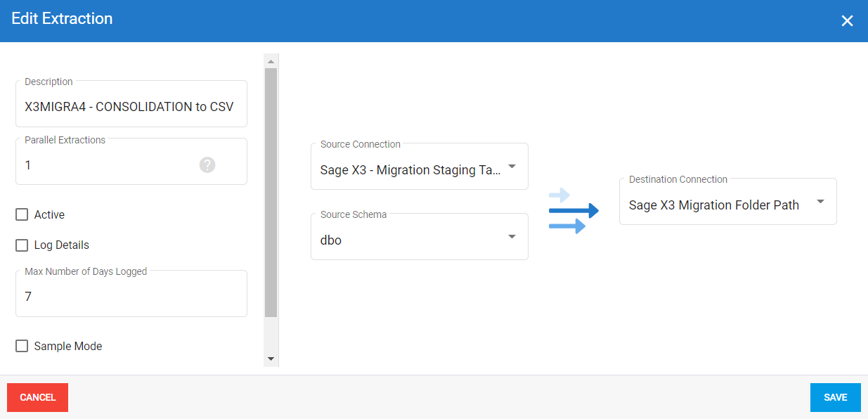The height and width of the screenshot is (419, 868).
Task: Open dropdown showing Sage X3 - Migration Staging
Action: pyautogui.click(x=410, y=170)
